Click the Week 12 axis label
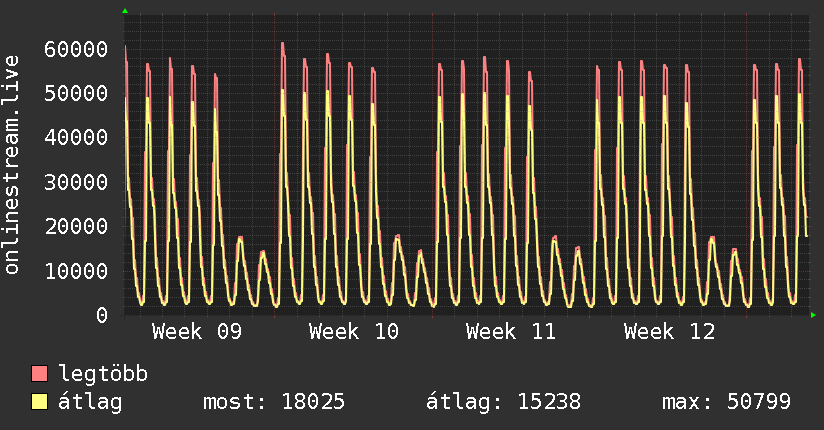The image size is (824, 430). point(670,332)
